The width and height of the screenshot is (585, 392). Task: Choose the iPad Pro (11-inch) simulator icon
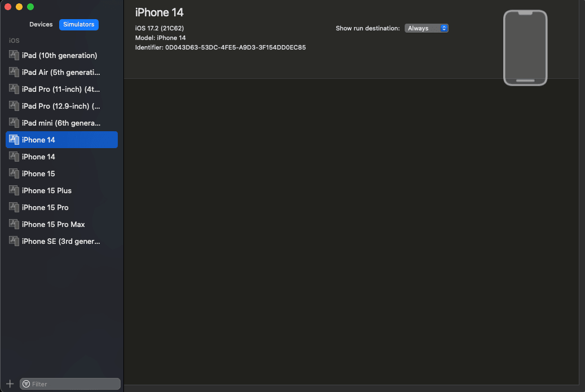14,89
